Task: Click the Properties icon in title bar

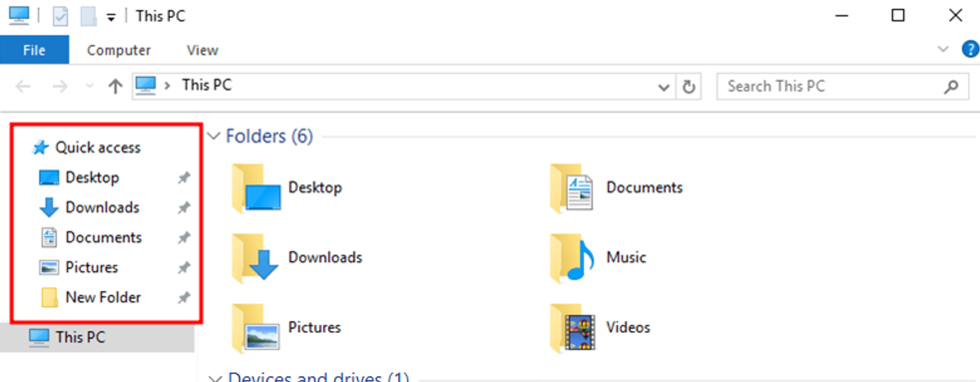Action: click(60, 16)
